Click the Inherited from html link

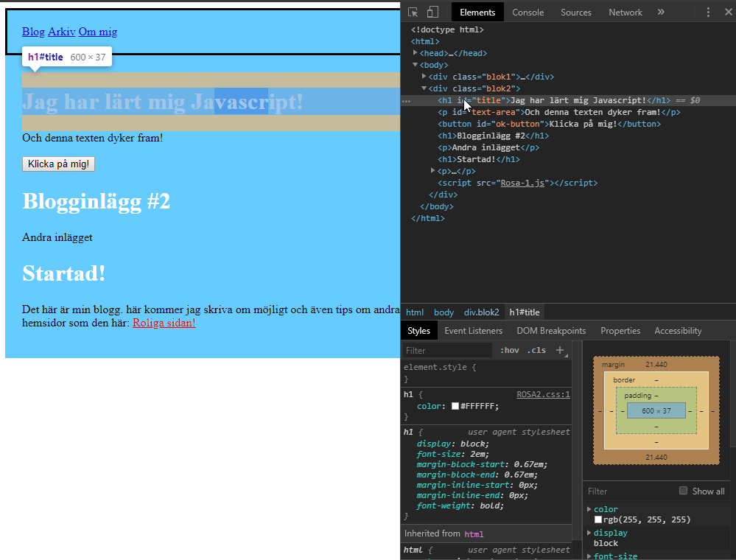(474, 534)
